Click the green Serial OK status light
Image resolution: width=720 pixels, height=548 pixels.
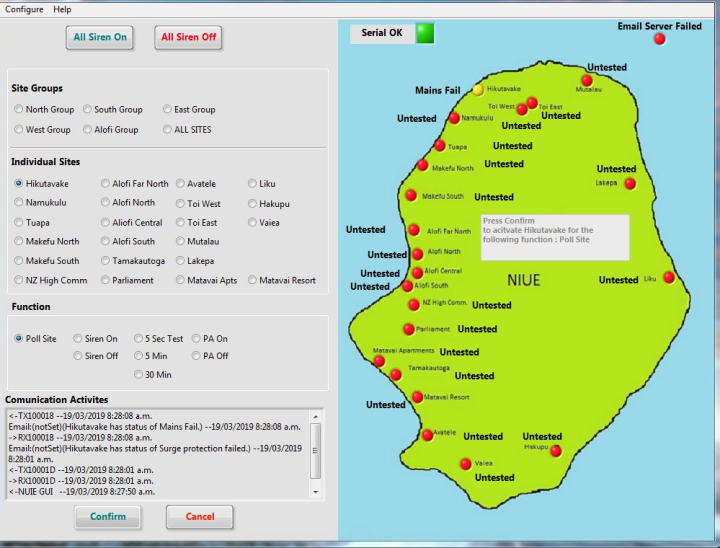click(425, 33)
